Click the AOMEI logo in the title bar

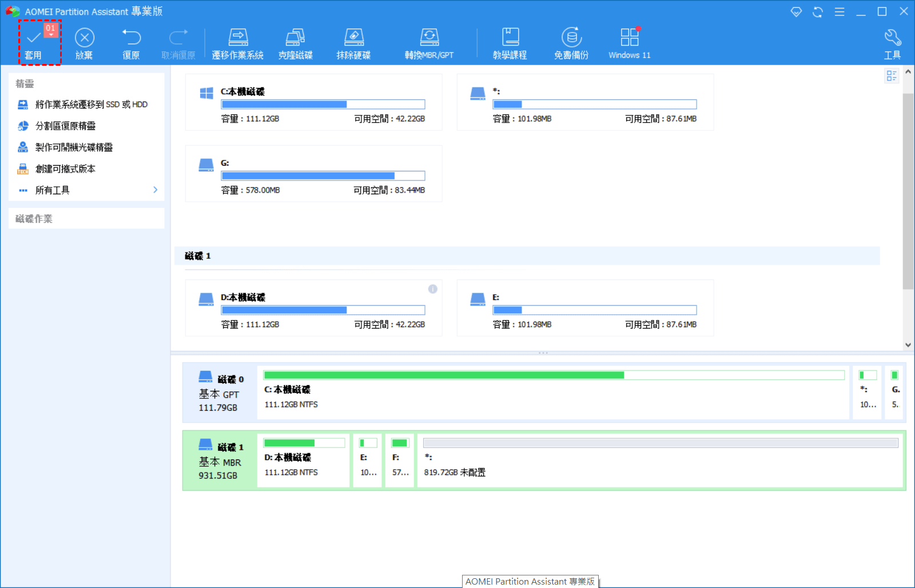tap(13, 11)
